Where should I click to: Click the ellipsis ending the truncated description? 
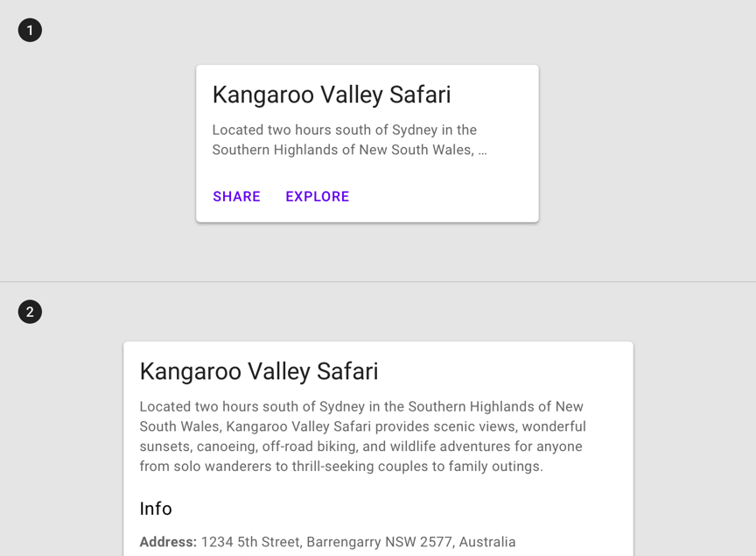[482, 151]
